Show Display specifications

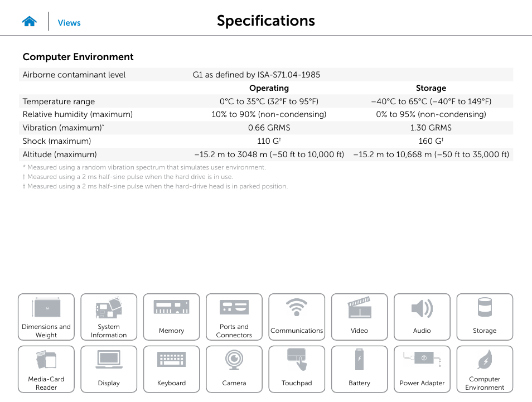click(109, 369)
